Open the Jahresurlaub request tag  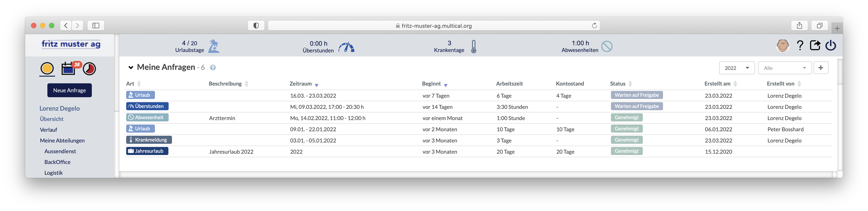click(147, 151)
